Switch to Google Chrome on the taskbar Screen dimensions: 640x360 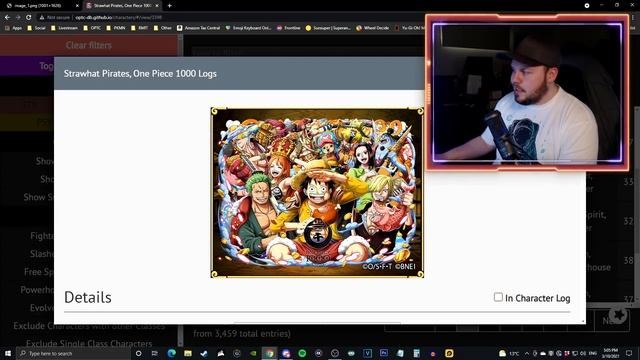pyautogui.click(x=269, y=353)
